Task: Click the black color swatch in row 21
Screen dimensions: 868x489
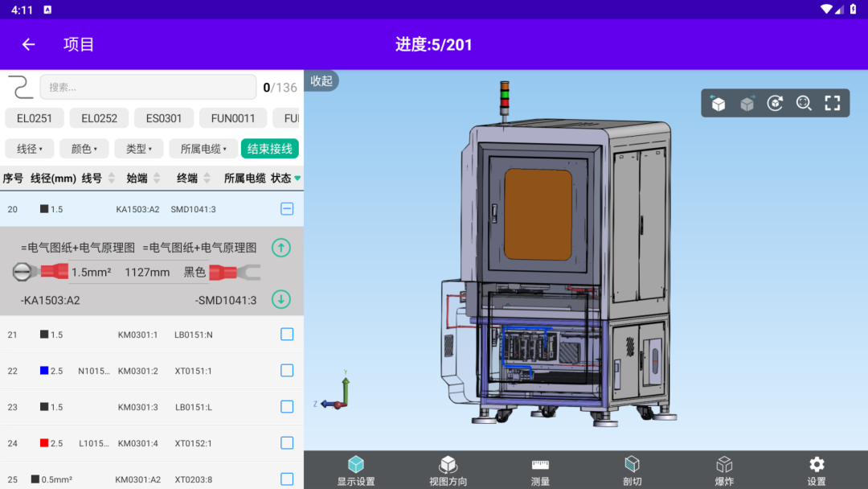Action: 44,334
